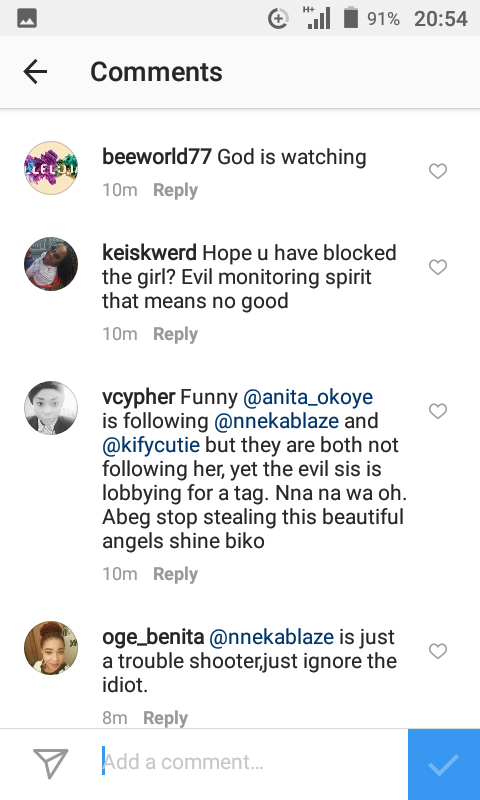The image size is (480, 800).
Task: Open @nnekablaze mention in oge_benita's comment
Action: pyautogui.click(x=272, y=637)
